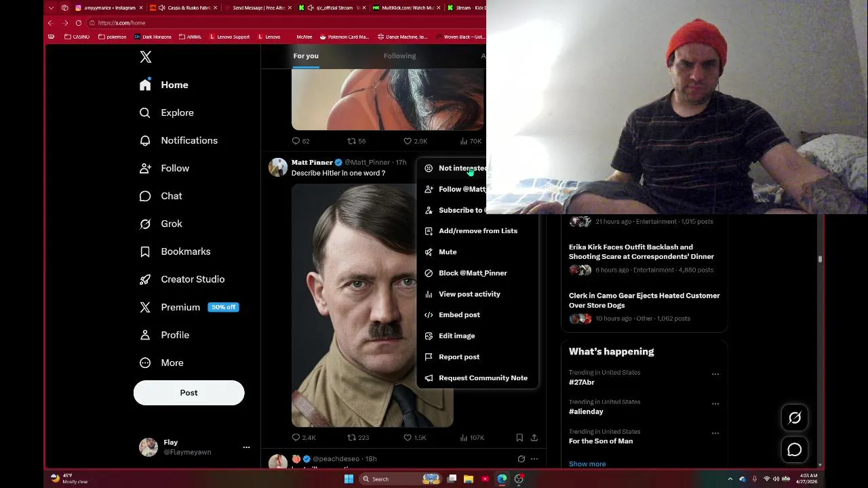Screen dimensions: 868x488
Task: Open Microsoft Edge from the taskbar
Action: pyautogui.click(x=502, y=479)
